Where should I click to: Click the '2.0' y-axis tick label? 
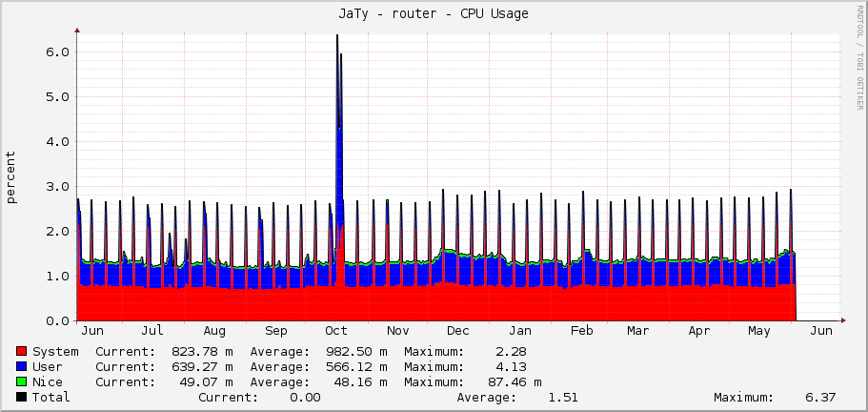coord(56,232)
